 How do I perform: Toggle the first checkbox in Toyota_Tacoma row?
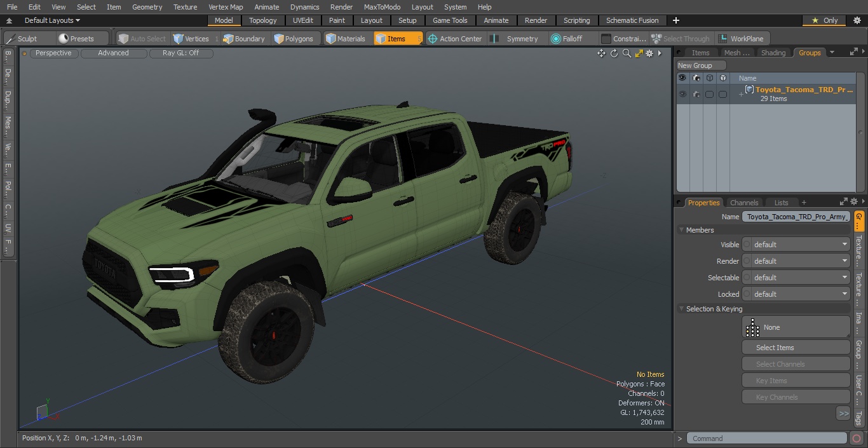click(x=709, y=94)
